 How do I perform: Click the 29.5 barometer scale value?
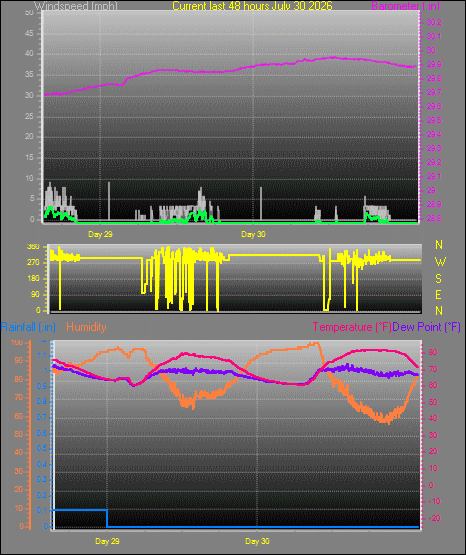[x=434, y=120]
